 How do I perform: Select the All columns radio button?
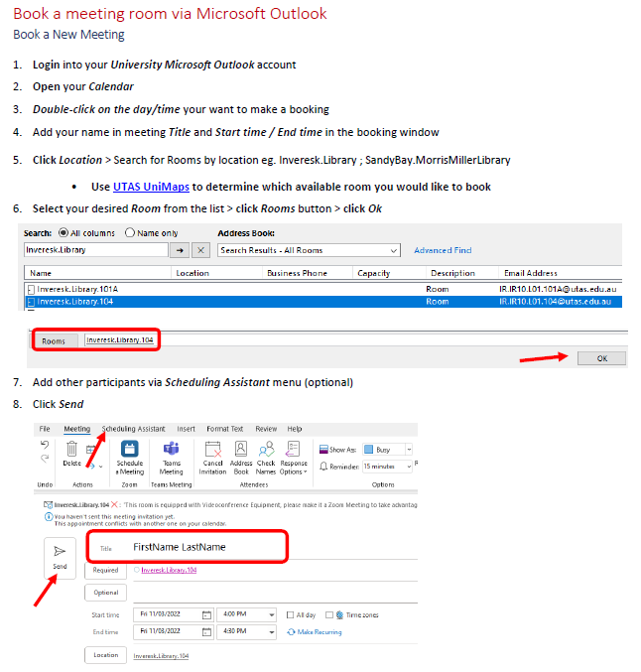coord(65,232)
